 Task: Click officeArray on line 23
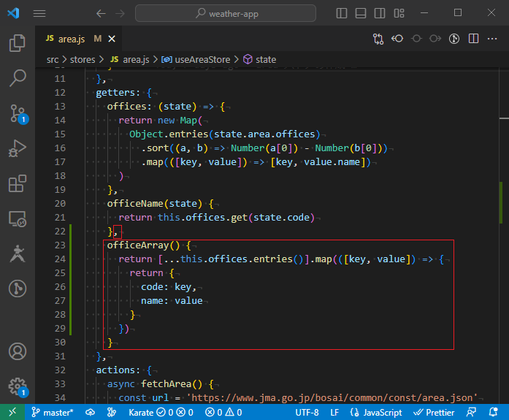(x=138, y=245)
